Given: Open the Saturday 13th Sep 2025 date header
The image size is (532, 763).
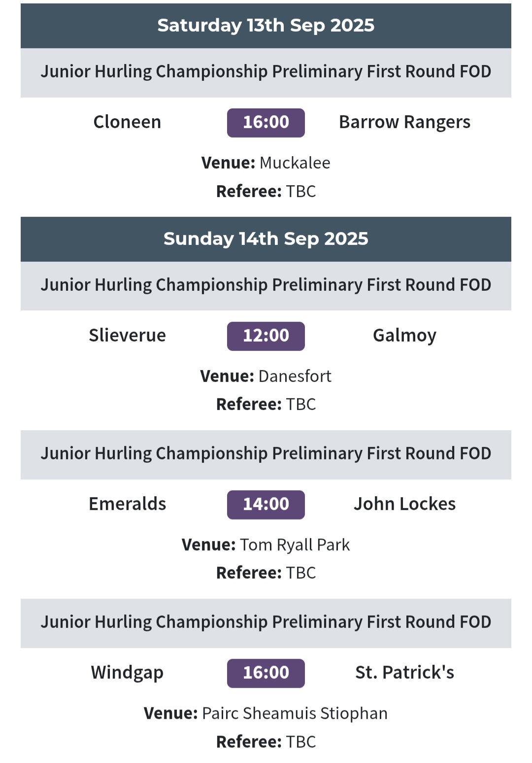Looking at the screenshot, I should (x=266, y=26).
